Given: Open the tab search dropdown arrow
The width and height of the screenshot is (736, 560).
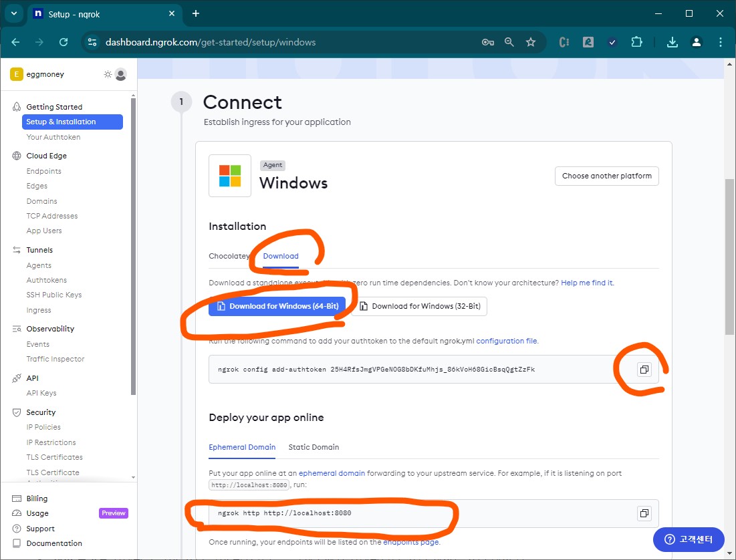Looking at the screenshot, I should pyautogui.click(x=14, y=13).
